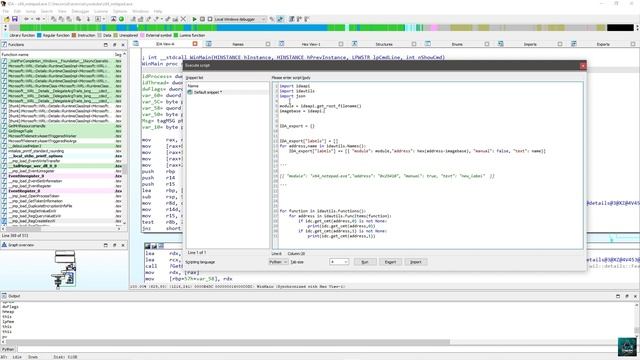Click the Imports tab icon
Screen dimensions: 640x360
coord(500,44)
